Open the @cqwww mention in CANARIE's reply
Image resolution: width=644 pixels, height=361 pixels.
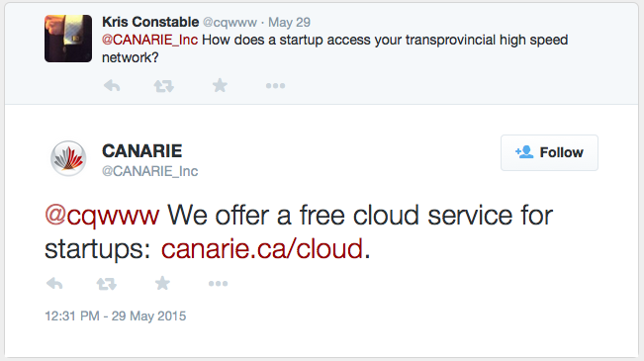(102, 216)
